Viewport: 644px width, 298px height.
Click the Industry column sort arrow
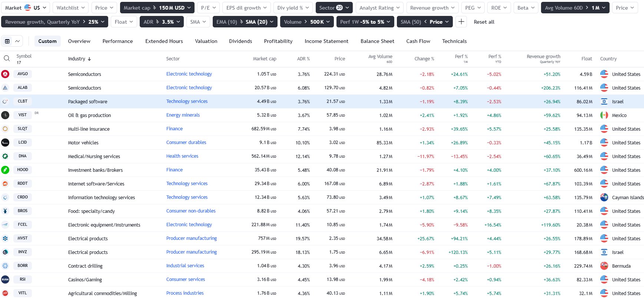pyautogui.click(x=89, y=59)
